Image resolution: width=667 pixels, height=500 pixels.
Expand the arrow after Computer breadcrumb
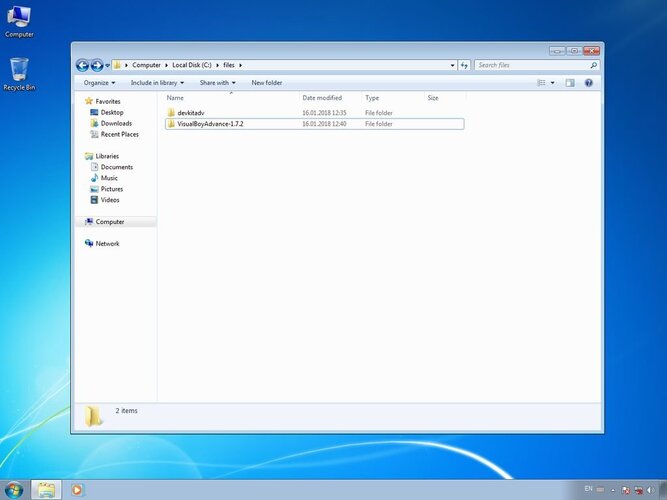167,65
